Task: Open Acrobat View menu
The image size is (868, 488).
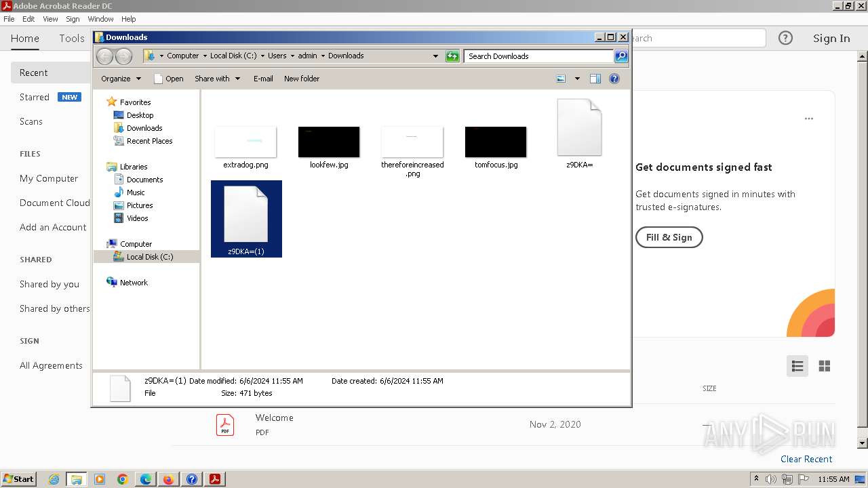Action: (51, 19)
